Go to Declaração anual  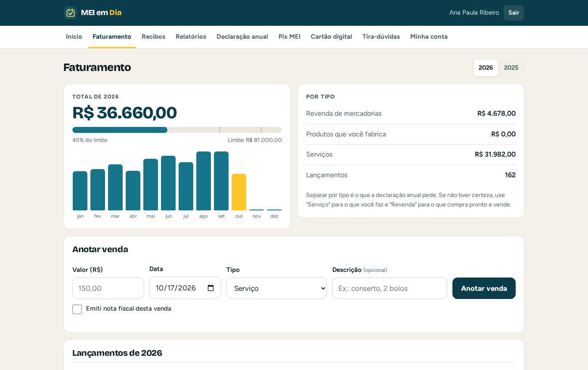coord(242,37)
